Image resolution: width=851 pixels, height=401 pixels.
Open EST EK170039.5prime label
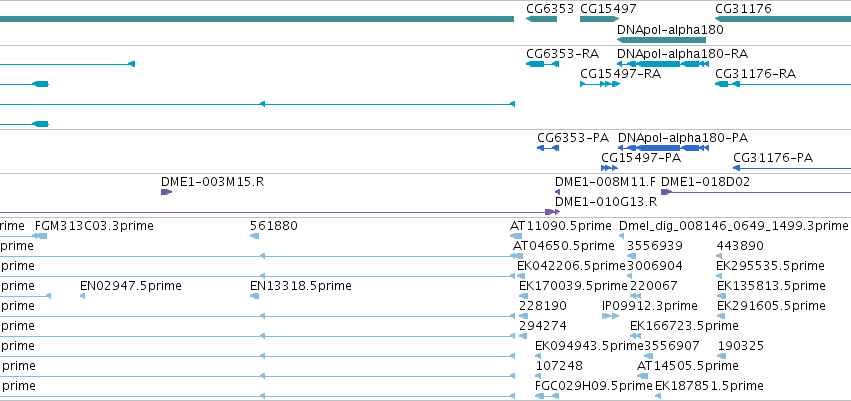573,285
